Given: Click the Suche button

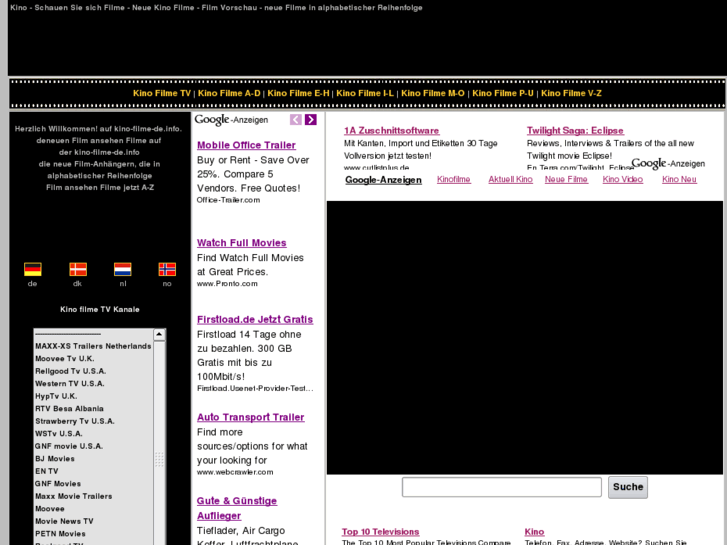Looking at the screenshot, I should 628,487.
